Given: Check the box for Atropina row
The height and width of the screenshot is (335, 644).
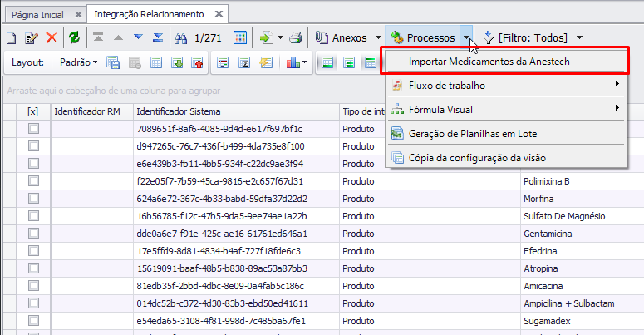Looking at the screenshot, I should [34, 268].
